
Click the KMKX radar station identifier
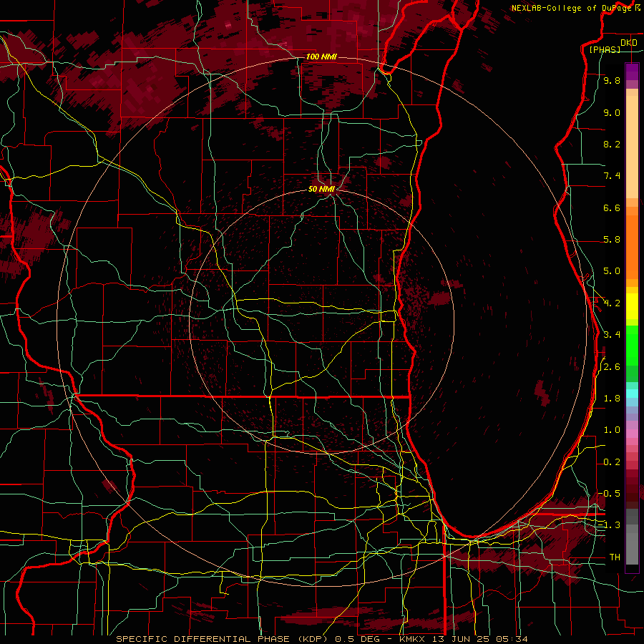coord(413,639)
